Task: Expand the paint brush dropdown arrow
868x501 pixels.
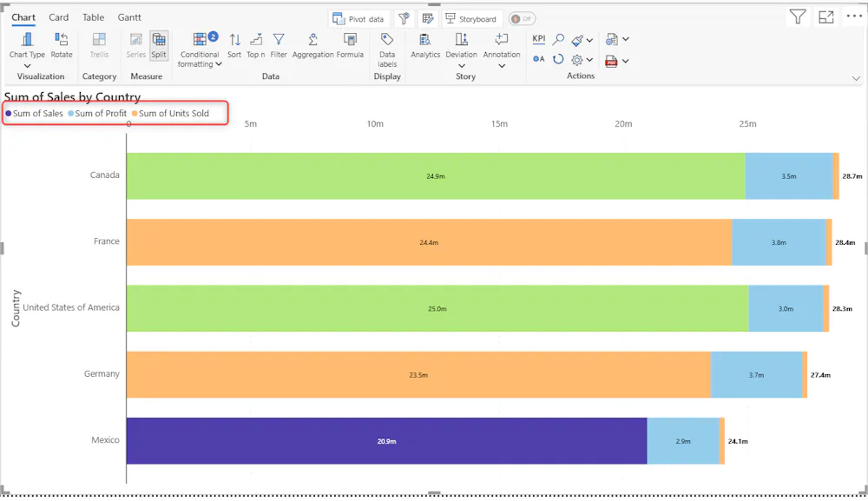Action: tap(590, 40)
